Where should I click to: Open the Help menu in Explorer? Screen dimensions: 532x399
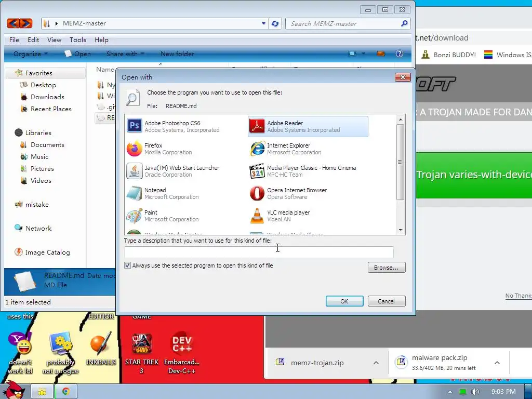[101, 39]
